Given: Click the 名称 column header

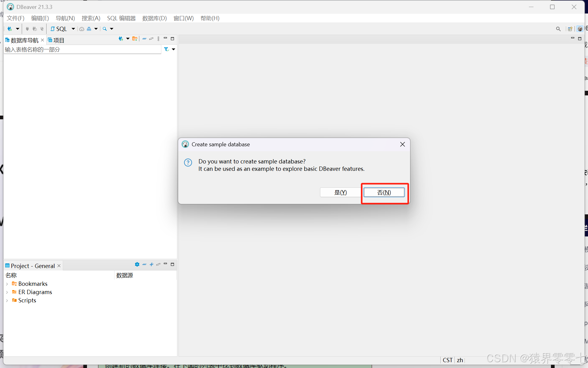Looking at the screenshot, I should pos(59,275).
